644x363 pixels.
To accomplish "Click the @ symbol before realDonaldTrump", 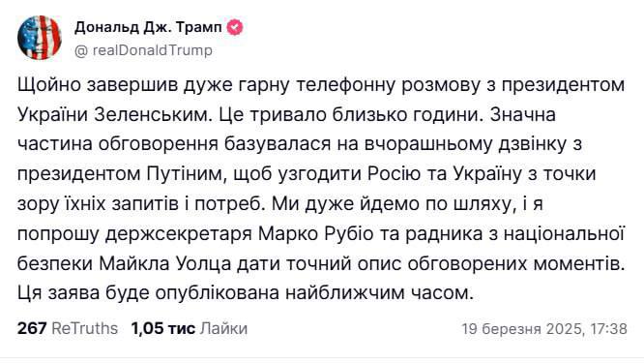I will click(x=81, y=50).
